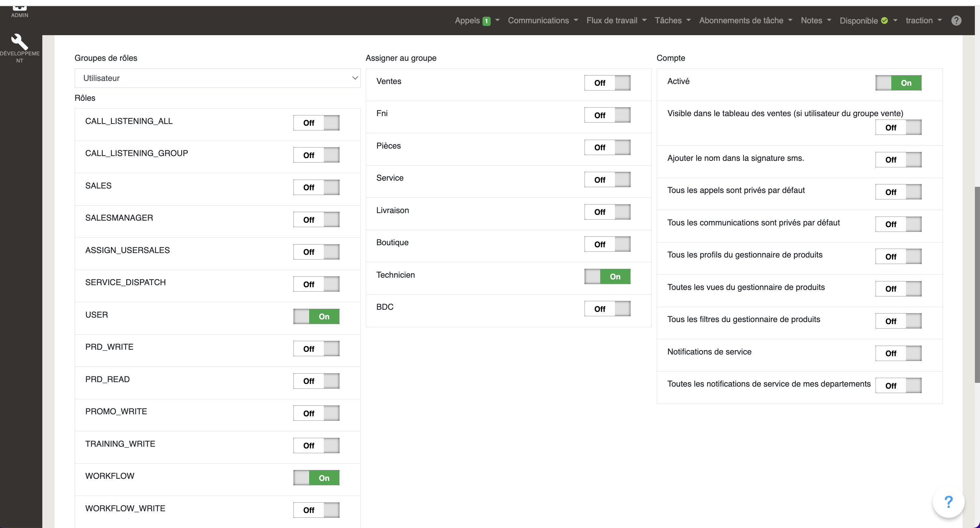The image size is (980, 528).
Task: Turn off the Activé account switch
Action: click(898, 83)
